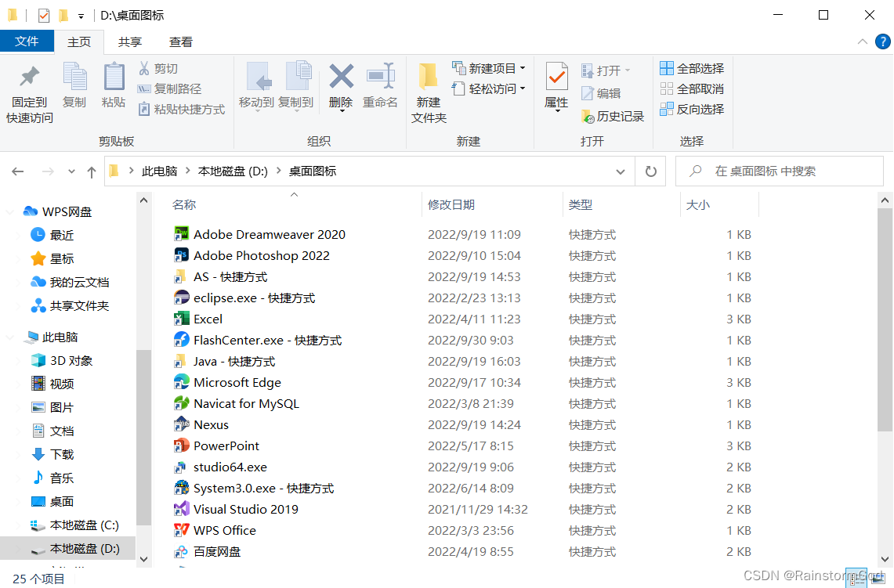Select the Navicat for MySQL icon
Image resolution: width=894 pixels, height=588 pixels.
[x=181, y=402]
